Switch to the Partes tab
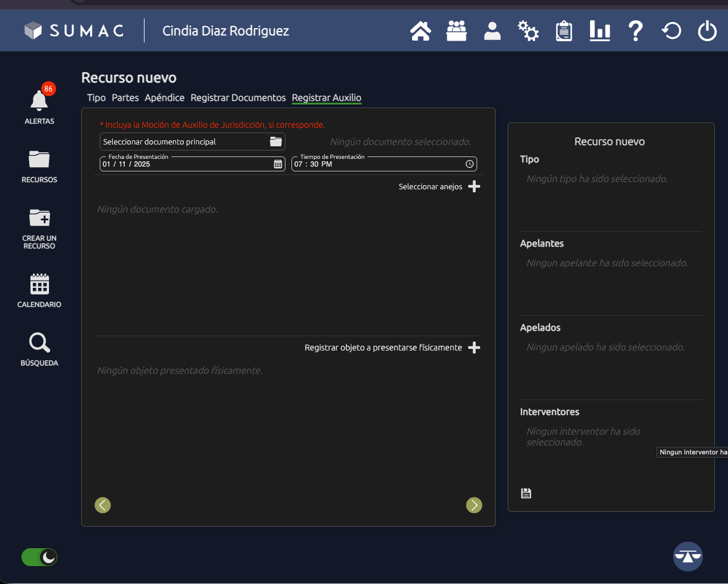Viewport: 728px width, 584px height. coord(125,98)
